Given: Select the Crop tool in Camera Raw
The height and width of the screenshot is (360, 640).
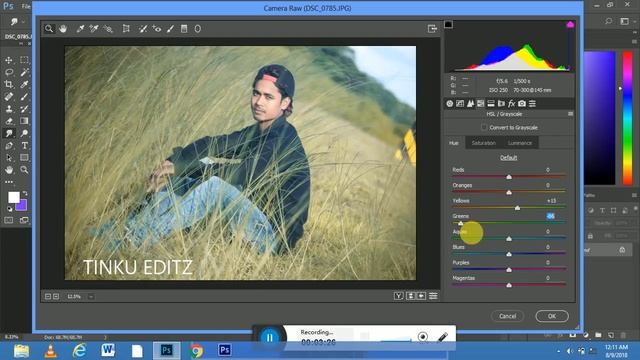Looking at the screenshot, I should tap(126, 29).
